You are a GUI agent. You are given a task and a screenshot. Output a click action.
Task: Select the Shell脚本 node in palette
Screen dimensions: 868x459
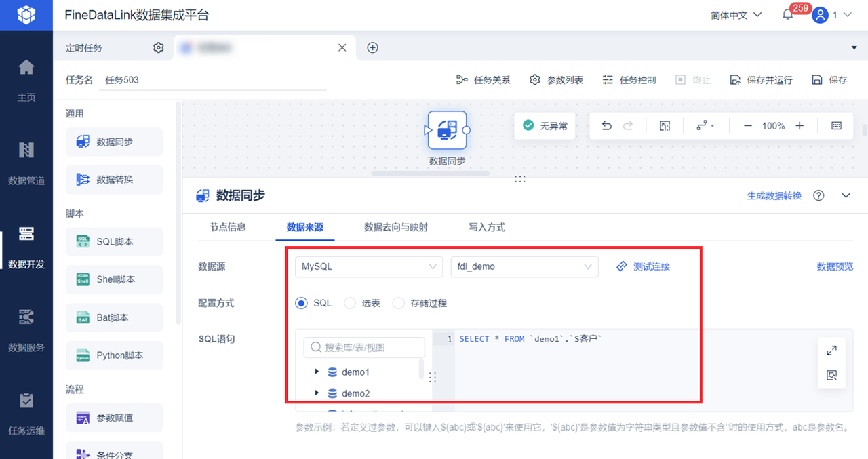tap(114, 279)
